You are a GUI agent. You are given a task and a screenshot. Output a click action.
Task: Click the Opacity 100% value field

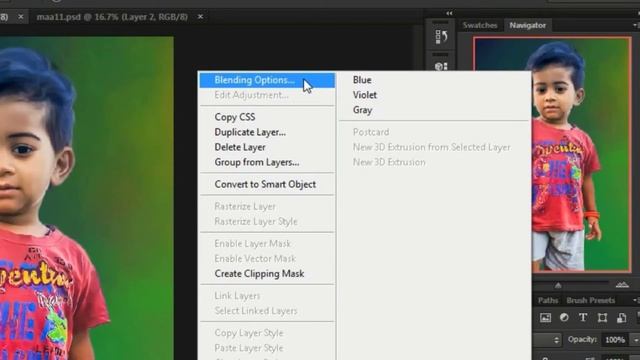(616, 340)
